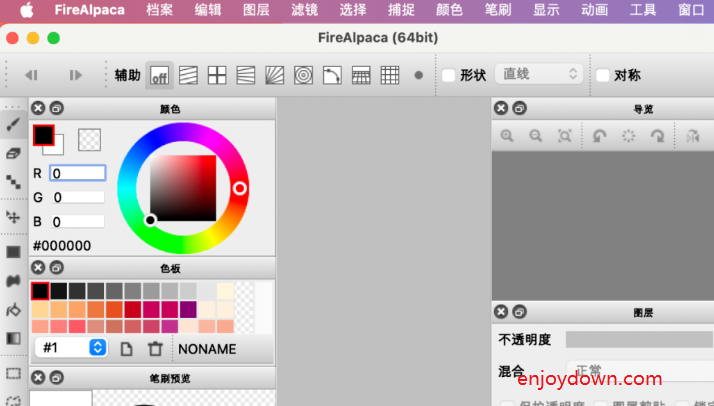
Task: Click the snap settings dot icon
Action: tap(418, 75)
